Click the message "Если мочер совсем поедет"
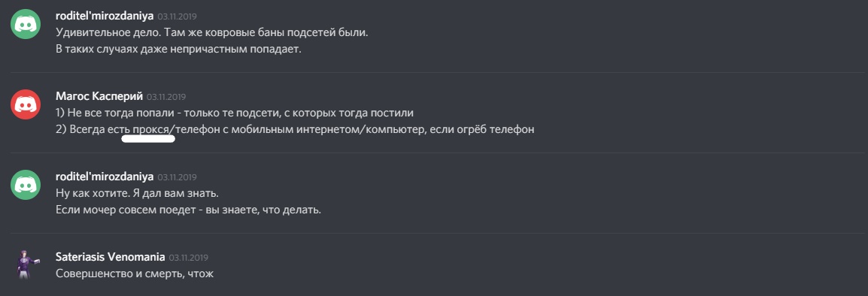This screenshot has height=296, width=868. [188, 210]
